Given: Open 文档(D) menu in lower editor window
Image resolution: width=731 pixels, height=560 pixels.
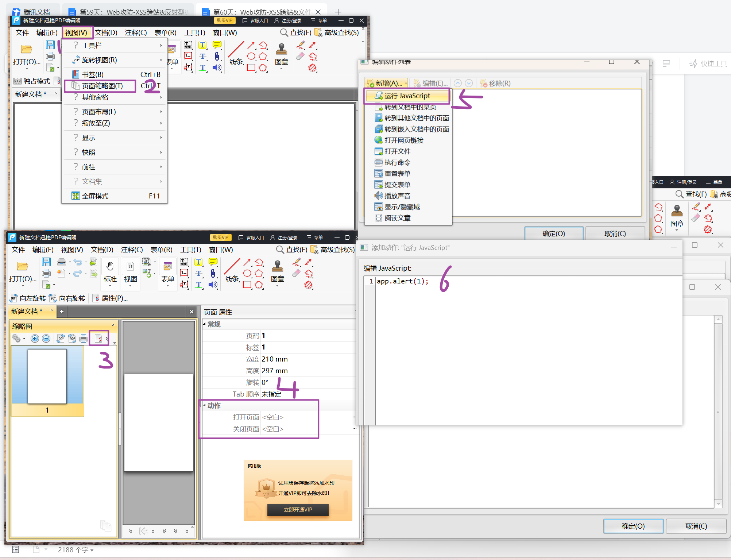Looking at the screenshot, I should (102, 250).
